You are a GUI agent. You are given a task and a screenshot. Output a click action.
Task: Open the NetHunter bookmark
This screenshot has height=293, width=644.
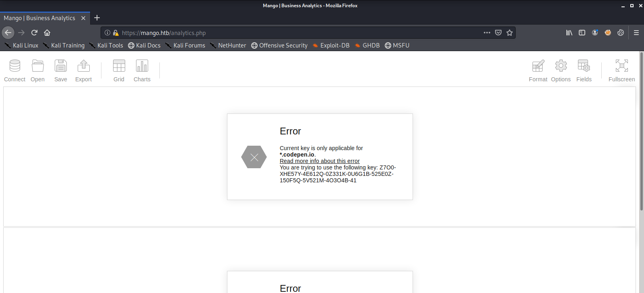pos(228,45)
